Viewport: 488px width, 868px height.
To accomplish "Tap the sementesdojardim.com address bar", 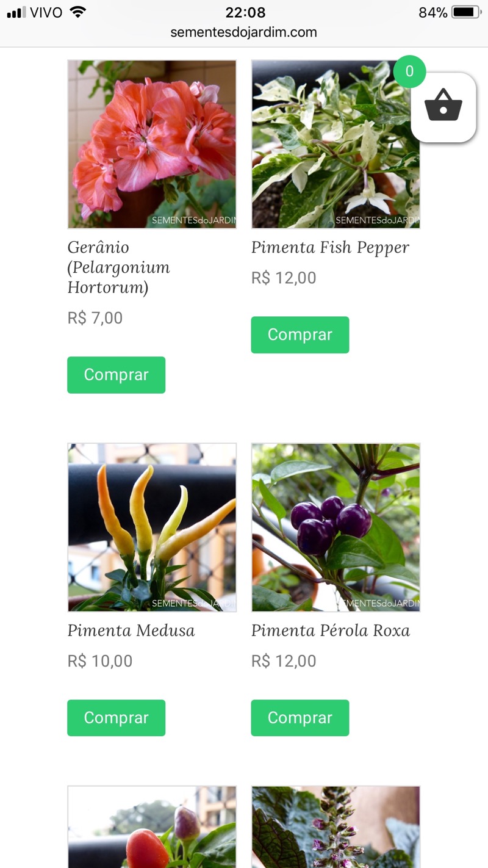I will [243, 32].
